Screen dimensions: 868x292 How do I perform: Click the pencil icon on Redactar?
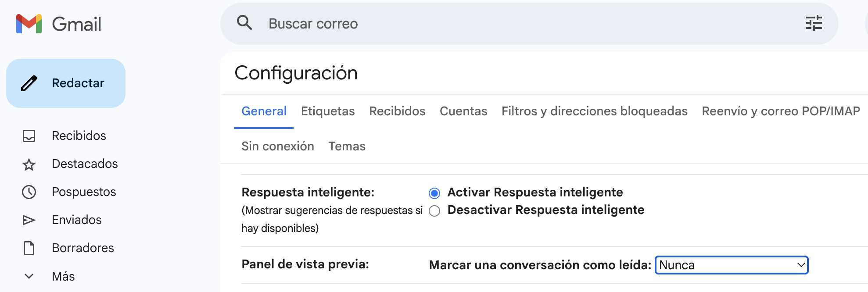tap(30, 82)
